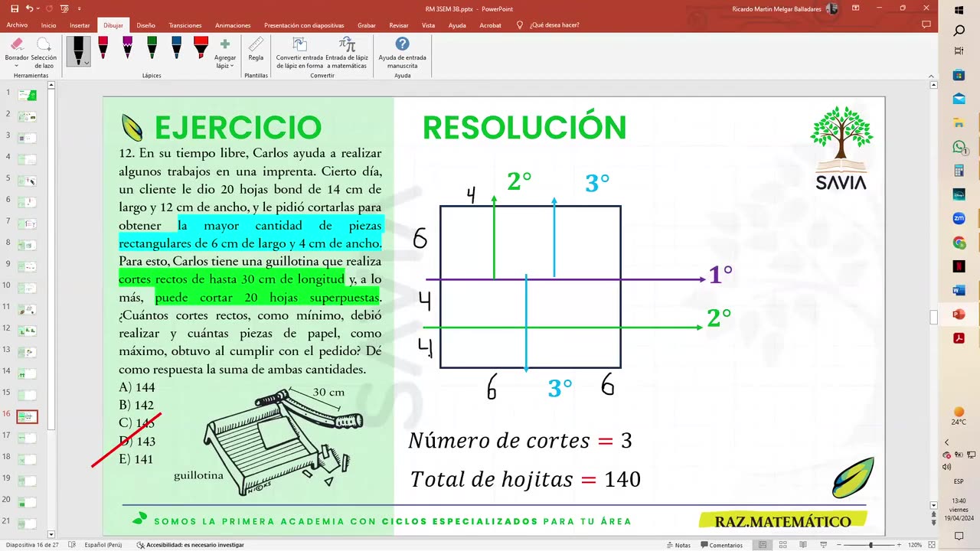Toggle the Notas pane
Screen dimensions: 980x551
(678, 545)
